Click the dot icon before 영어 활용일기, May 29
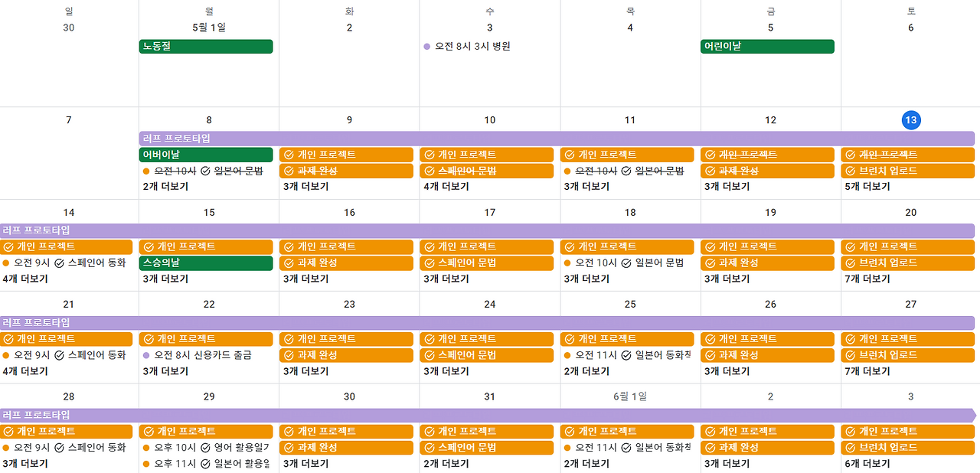Viewport: 980px width, 473px height. tap(145, 448)
